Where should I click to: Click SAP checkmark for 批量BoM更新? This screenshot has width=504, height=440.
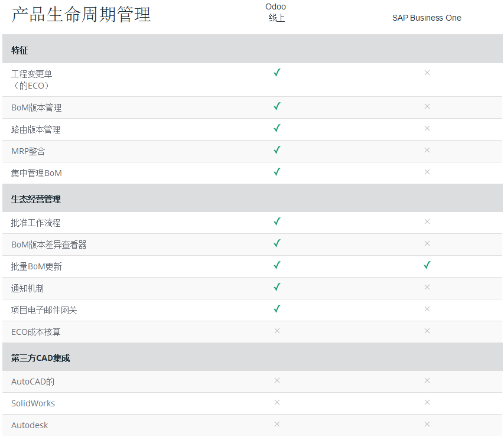(427, 265)
